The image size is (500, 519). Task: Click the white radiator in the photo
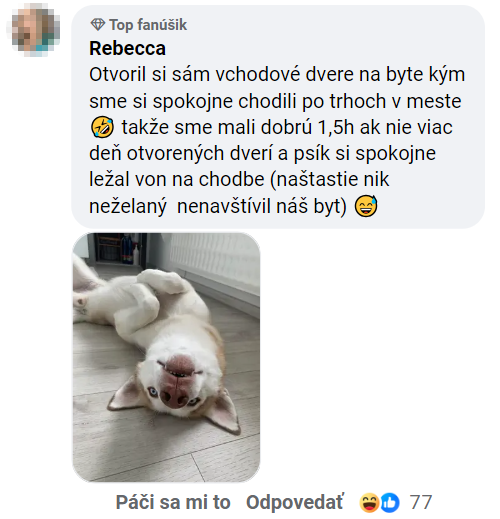[215, 256]
